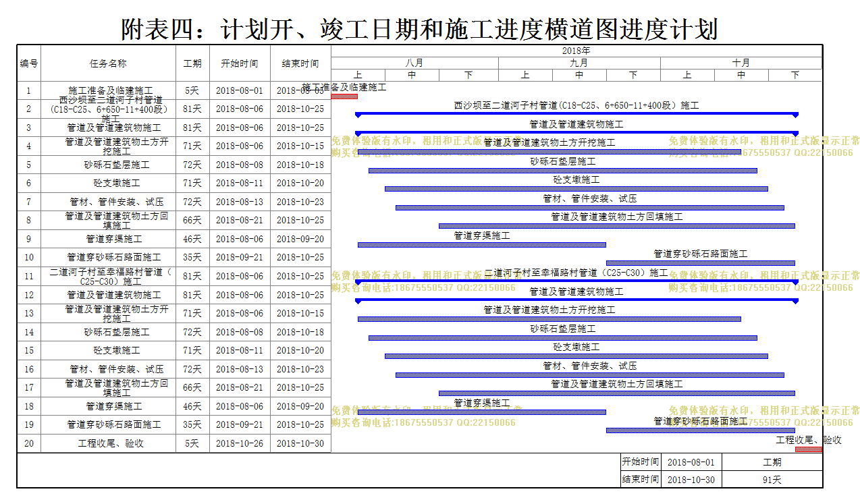Select start date 2018-10-26 in row 20
This screenshot has width=860, height=504.
click(240, 443)
